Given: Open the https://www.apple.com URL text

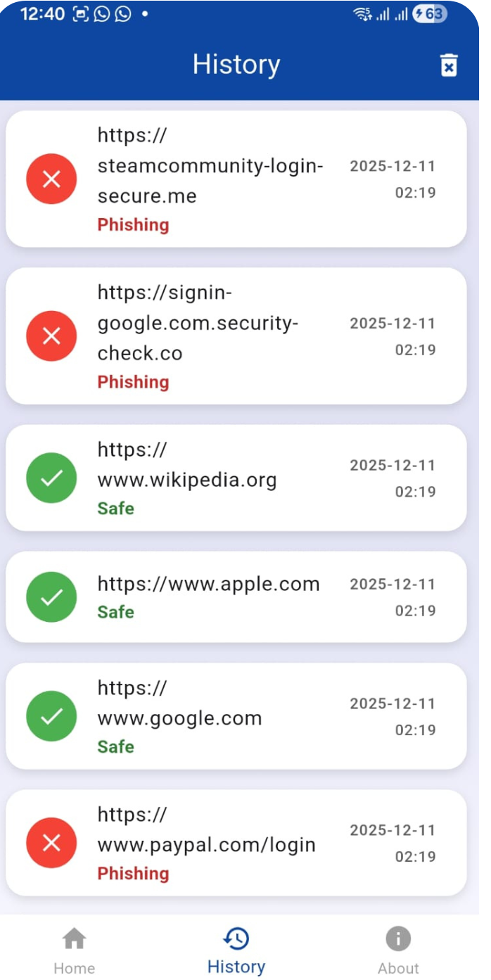Looking at the screenshot, I should click(208, 584).
